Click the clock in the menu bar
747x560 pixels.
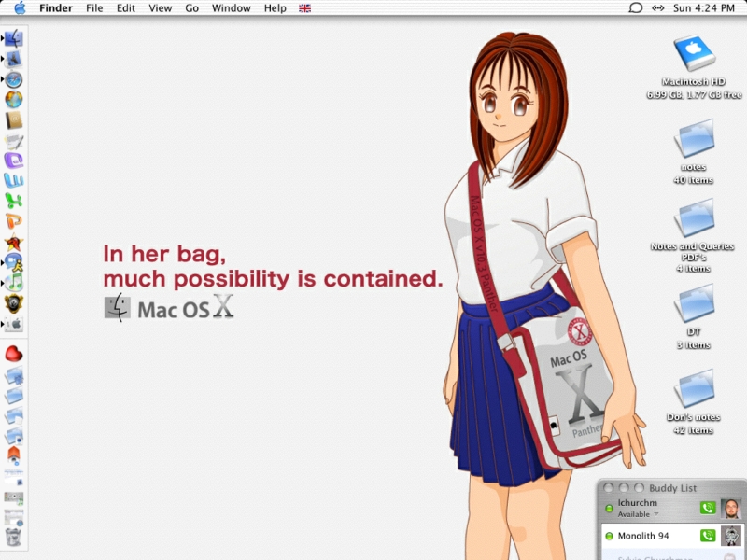(704, 8)
